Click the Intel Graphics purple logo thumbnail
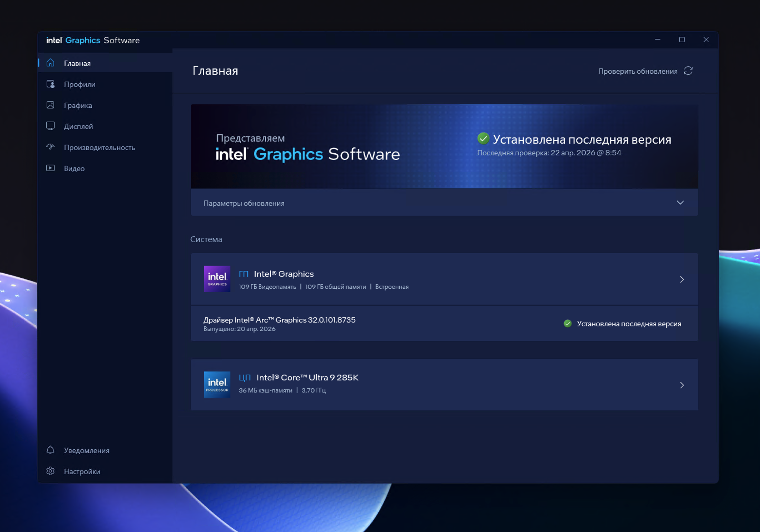The image size is (760, 532). point(217,279)
